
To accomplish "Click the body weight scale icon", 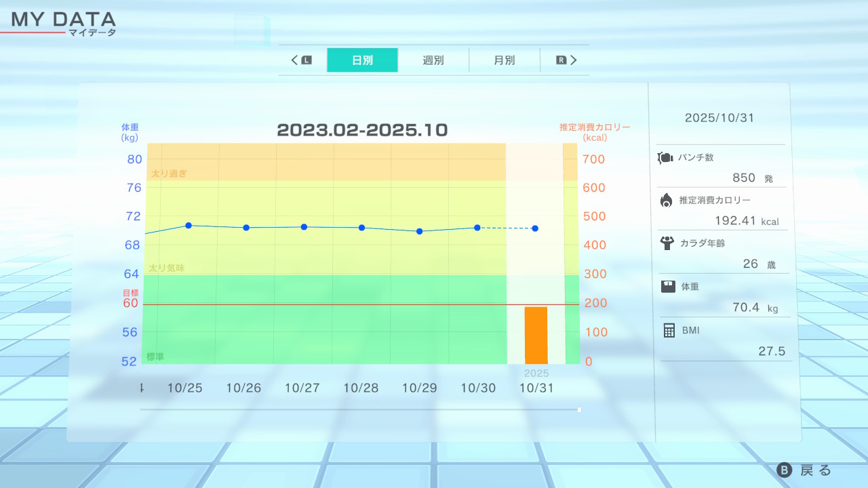I will (668, 287).
